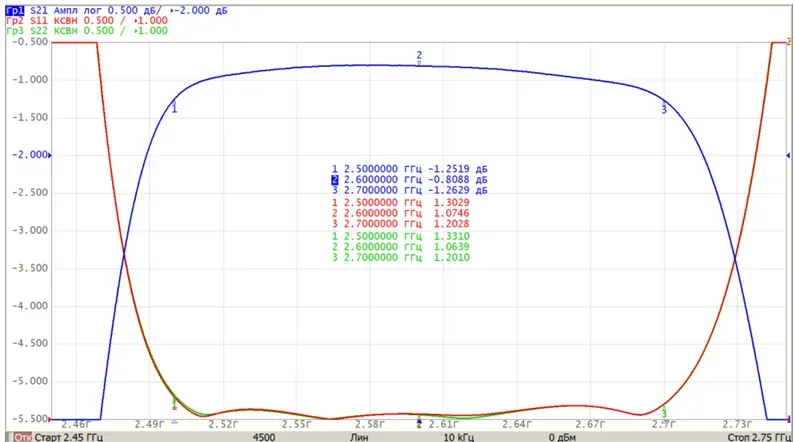
Task: Select the trace label Гр2
Action: click(x=15, y=21)
